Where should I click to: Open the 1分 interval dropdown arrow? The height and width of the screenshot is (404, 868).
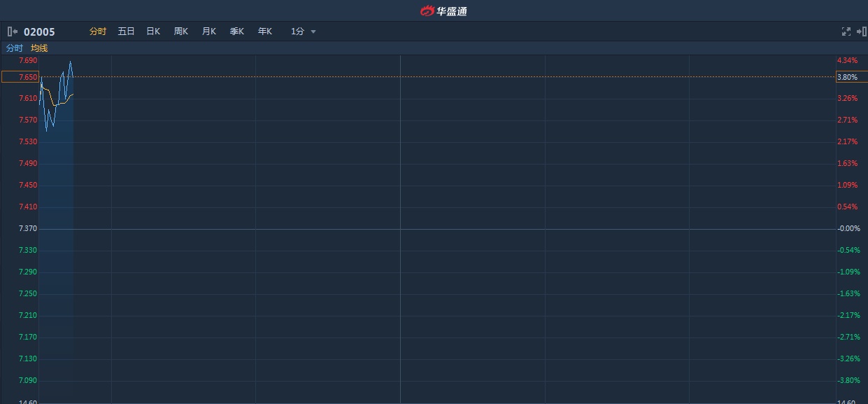[x=313, y=32]
